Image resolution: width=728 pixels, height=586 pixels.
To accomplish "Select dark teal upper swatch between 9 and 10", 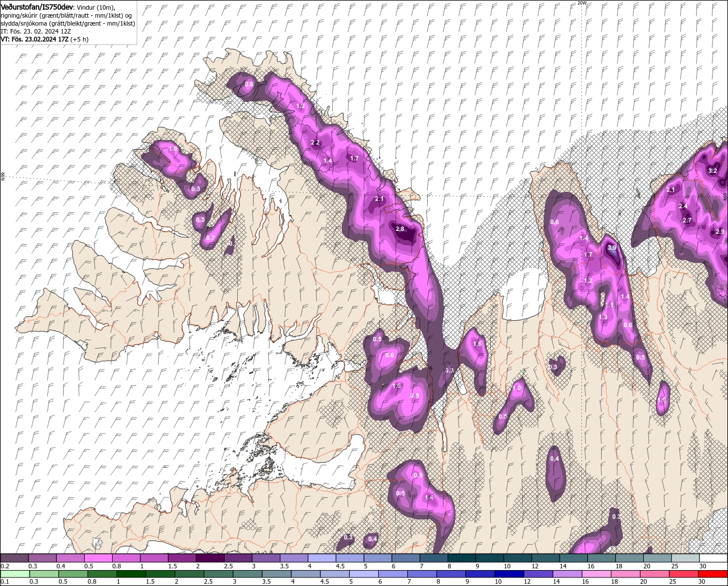I will coord(489,558).
